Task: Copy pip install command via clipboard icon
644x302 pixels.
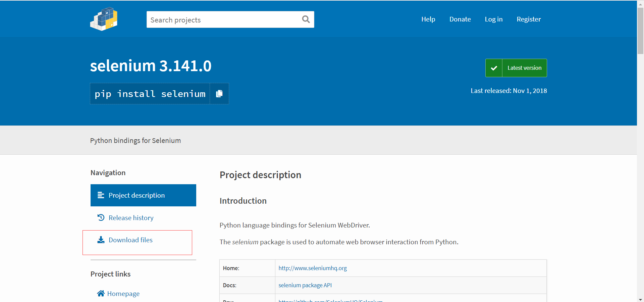Action: [219, 94]
